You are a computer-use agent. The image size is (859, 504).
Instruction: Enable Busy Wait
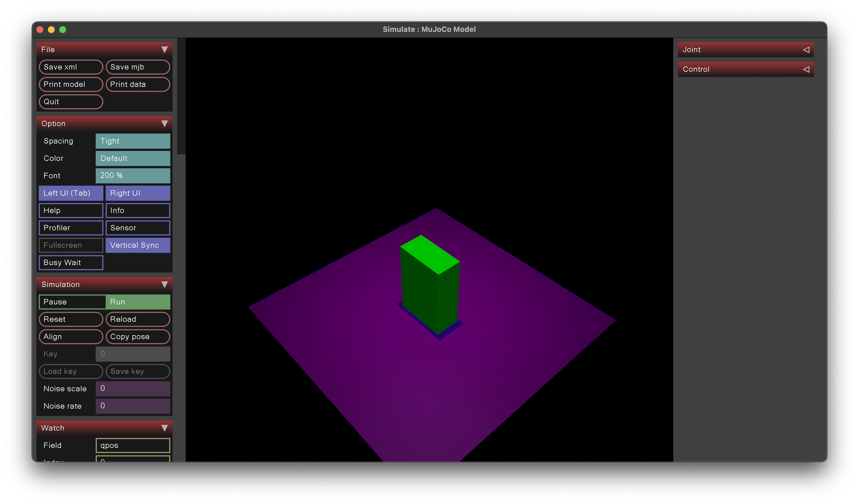tap(71, 263)
